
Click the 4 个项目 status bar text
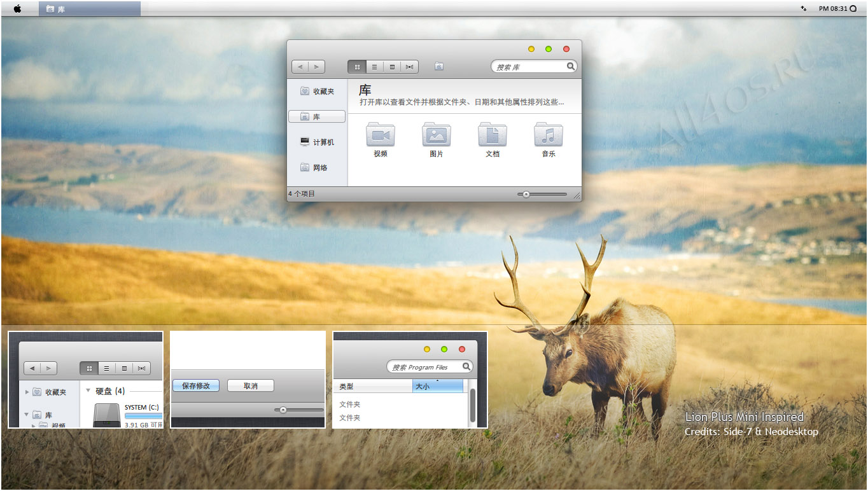[302, 194]
